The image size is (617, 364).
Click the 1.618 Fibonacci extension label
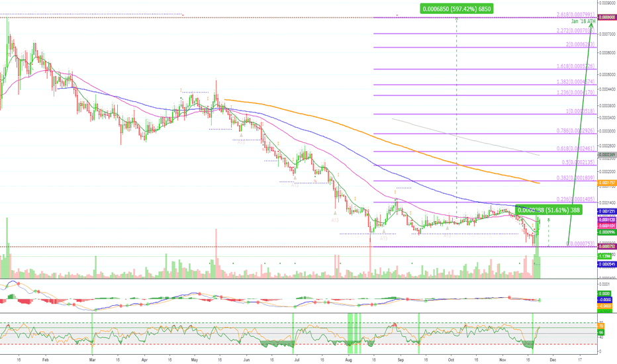tap(576, 66)
